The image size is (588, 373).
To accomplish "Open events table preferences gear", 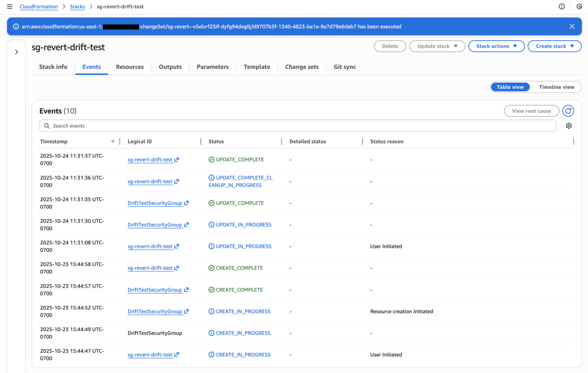I will coord(568,126).
